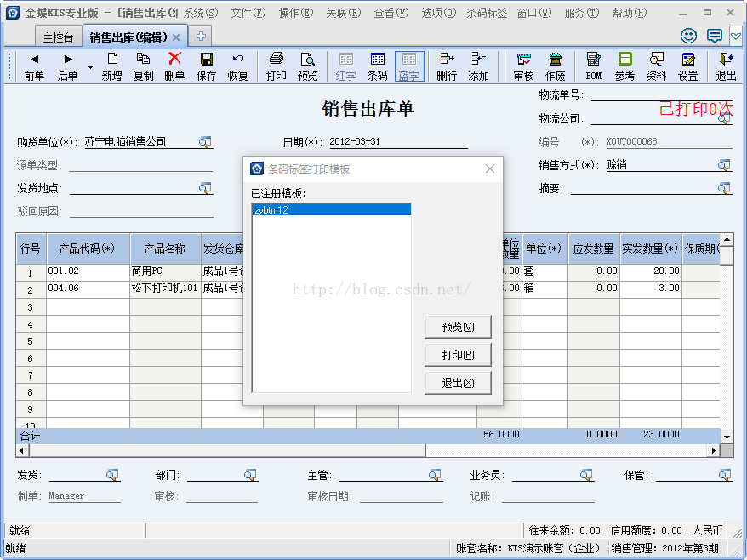747x560 pixels.
Task: Close the 条码标签打印模板 dialog
Action: tap(490, 169)
